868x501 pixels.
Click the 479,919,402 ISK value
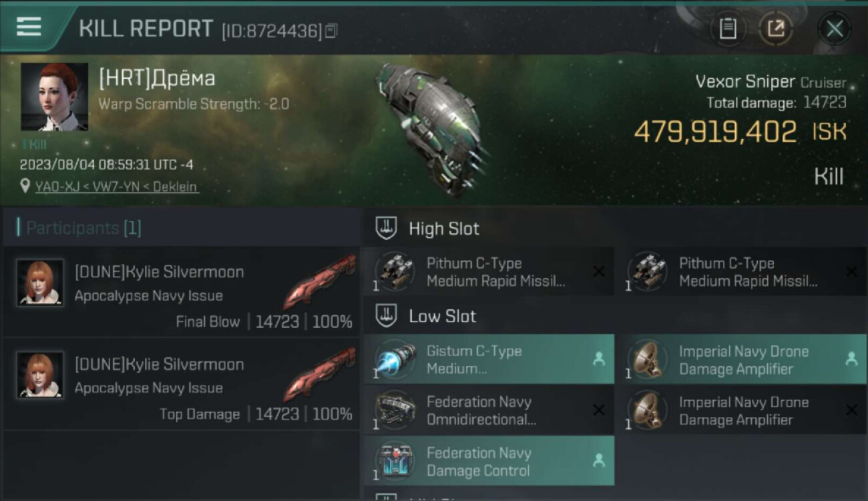click(x=715, y=132)
